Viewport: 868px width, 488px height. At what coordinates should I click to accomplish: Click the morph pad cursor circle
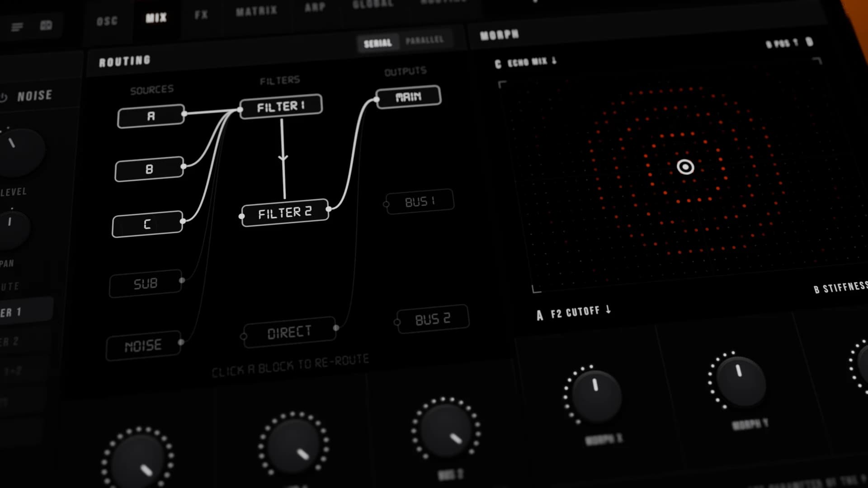click(x=685, y=167)
